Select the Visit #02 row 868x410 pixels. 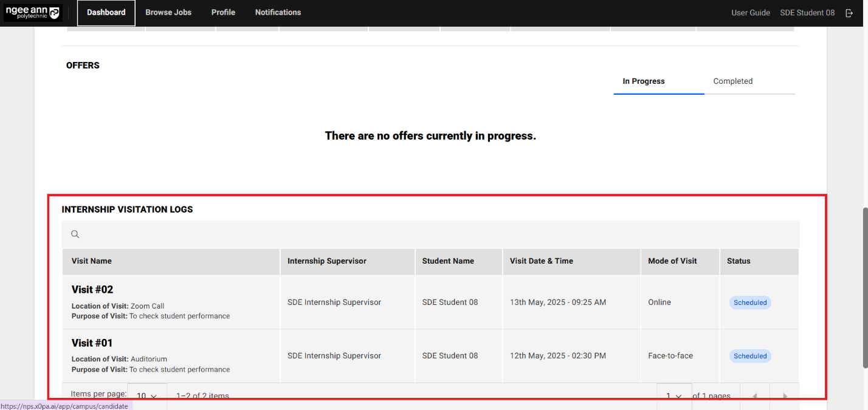coord(92,289)
